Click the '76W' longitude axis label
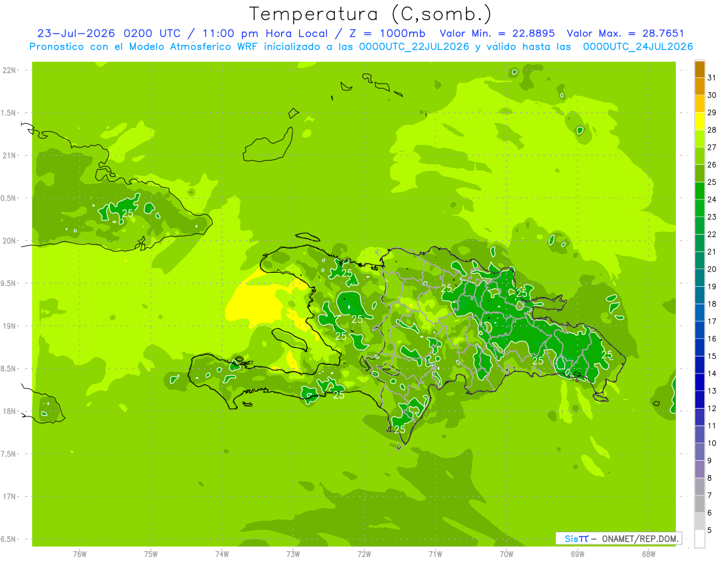Image resolution: width=728 pixels, height=562 pixels. [x=79, y=554]
